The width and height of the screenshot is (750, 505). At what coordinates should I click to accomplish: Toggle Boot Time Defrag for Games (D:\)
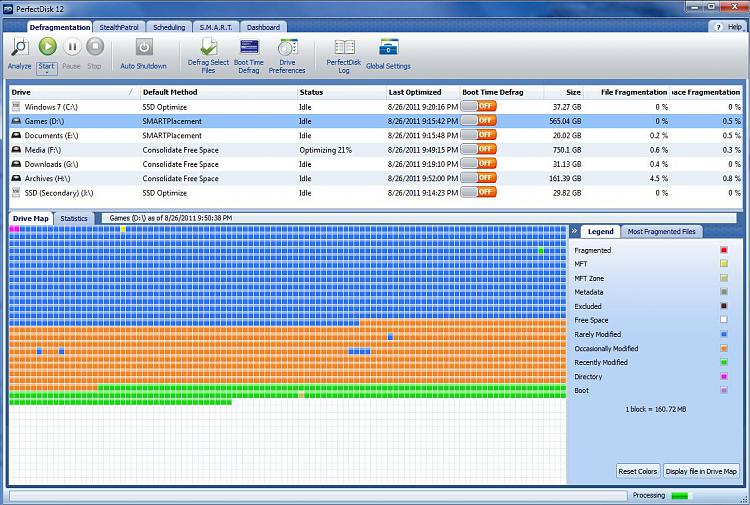coord(478,121)
